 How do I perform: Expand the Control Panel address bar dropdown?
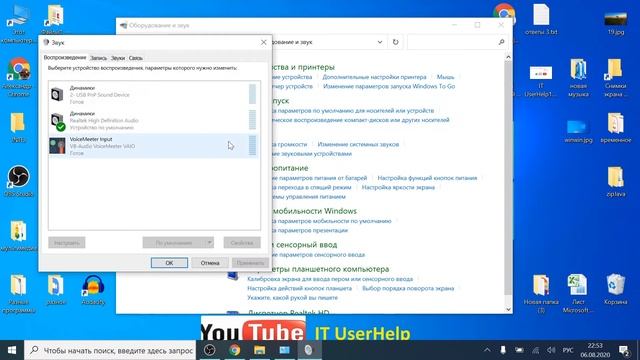[380, 42]
